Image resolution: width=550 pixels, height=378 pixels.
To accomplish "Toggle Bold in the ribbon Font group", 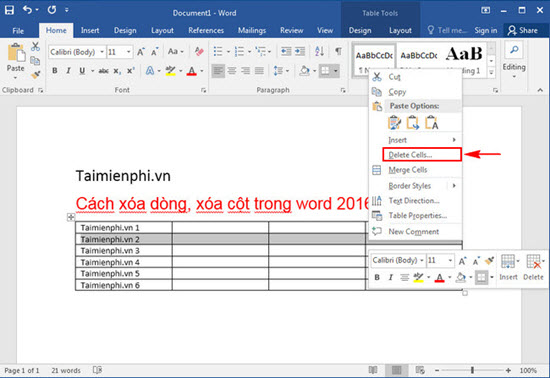I will (x=55, y=71).
